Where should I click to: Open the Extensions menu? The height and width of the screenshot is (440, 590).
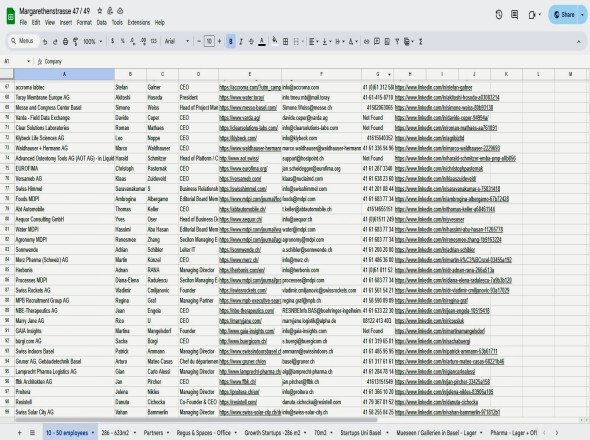point(138,23)
